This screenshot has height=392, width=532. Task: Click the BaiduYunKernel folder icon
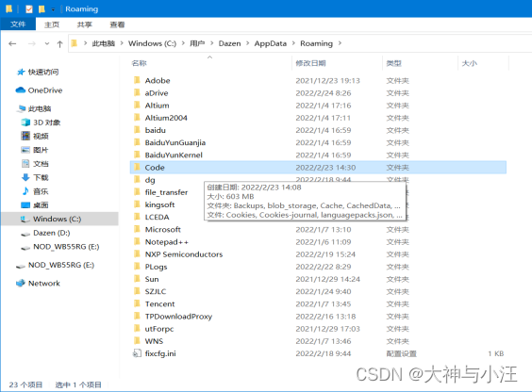(x=137, y=155)
